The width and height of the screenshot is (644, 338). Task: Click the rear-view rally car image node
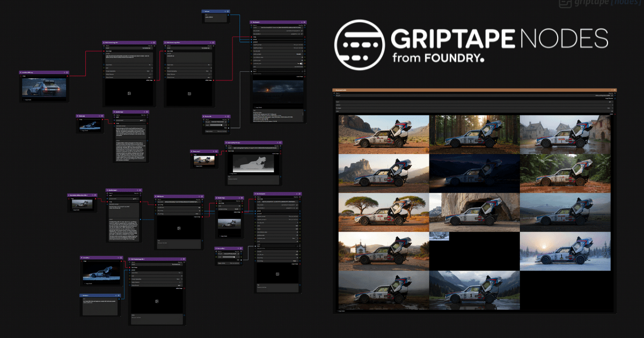pos(45,87)
